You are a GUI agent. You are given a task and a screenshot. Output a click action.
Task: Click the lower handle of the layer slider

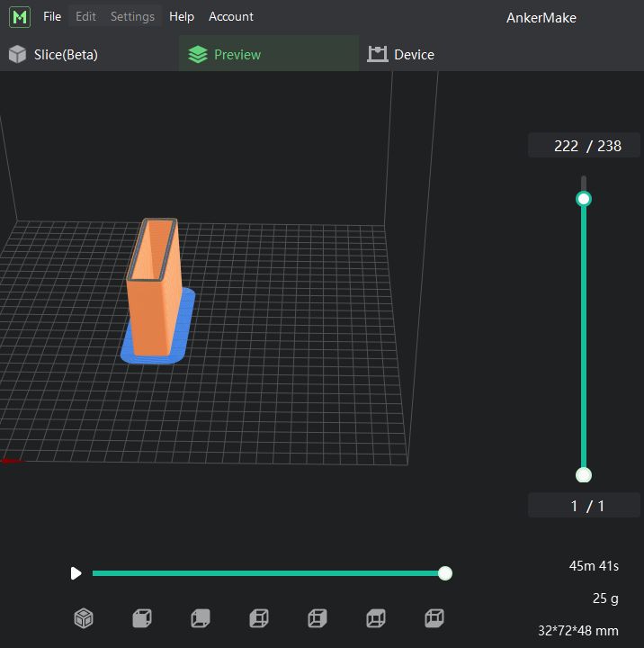[x=584, y=475]
